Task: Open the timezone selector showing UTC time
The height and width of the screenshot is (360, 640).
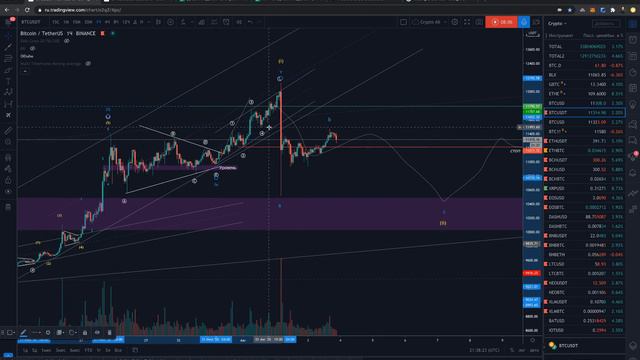Action: tap(484, 350)
